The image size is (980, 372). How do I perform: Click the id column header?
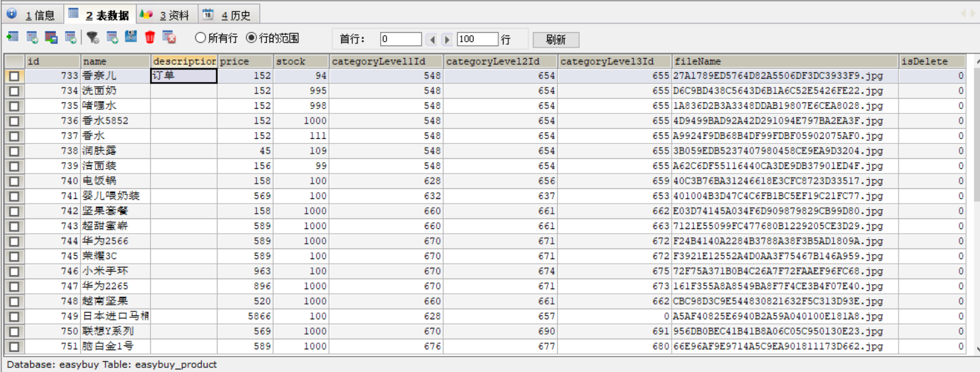tap(53, 61)
